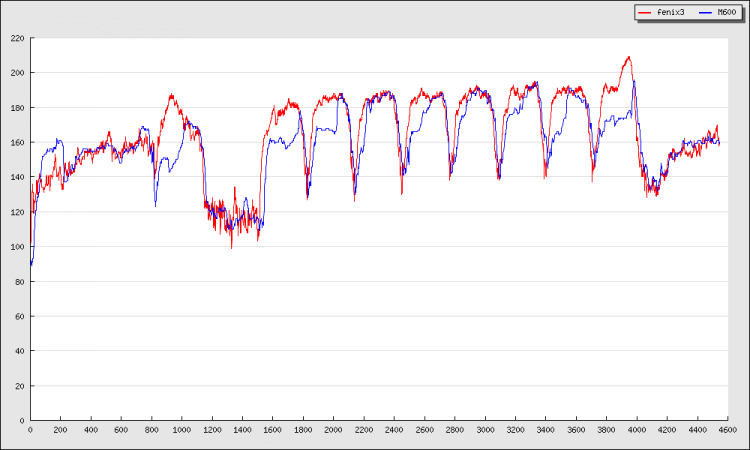Click the 220 label on the y-axis
Image resolution: width=750 pixels, height=450 pixels.
click(18, 38)
